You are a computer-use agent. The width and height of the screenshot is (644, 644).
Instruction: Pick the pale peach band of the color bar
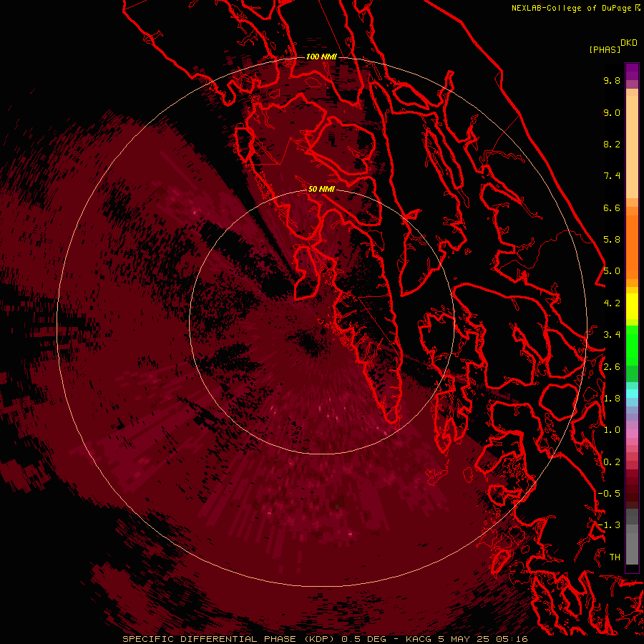pos(632,147)
